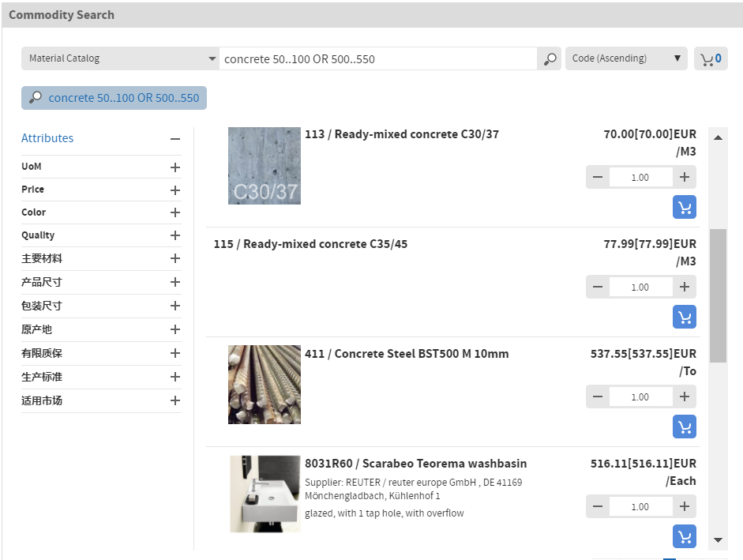
Task: Click the price 516.11[516.11]EUR
Action: click(x=643, y=464)
